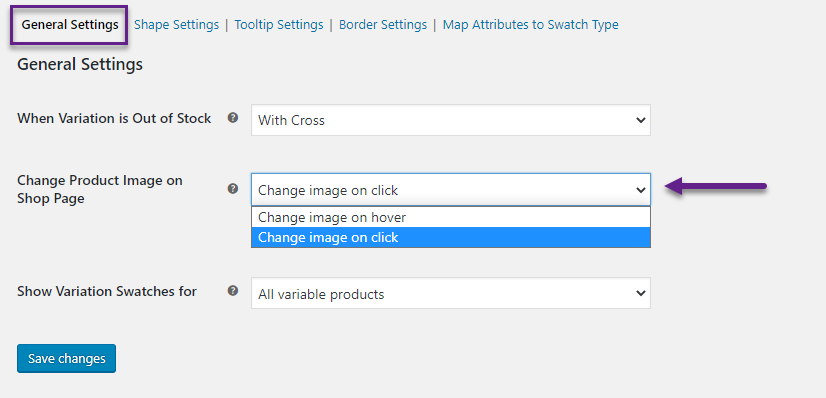Click the When Variation is Out of Stock label
Viewport: 826px width, 398px height.
pos(114,118)
